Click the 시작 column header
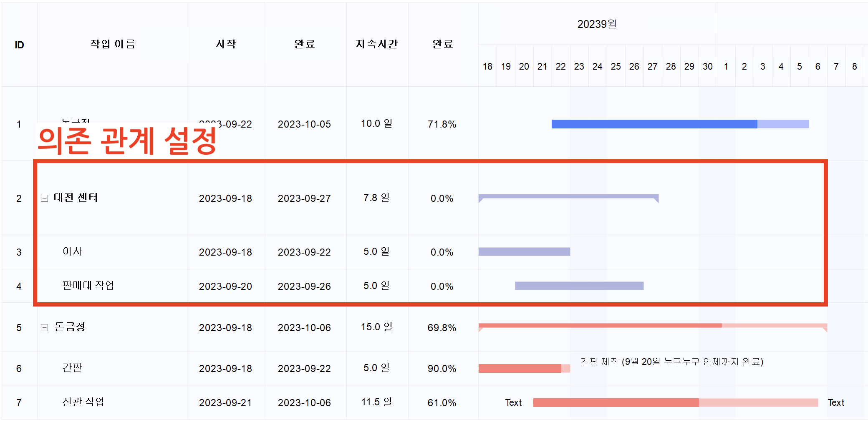This screenshot has height=422, width=868. (x=225, y=44)
